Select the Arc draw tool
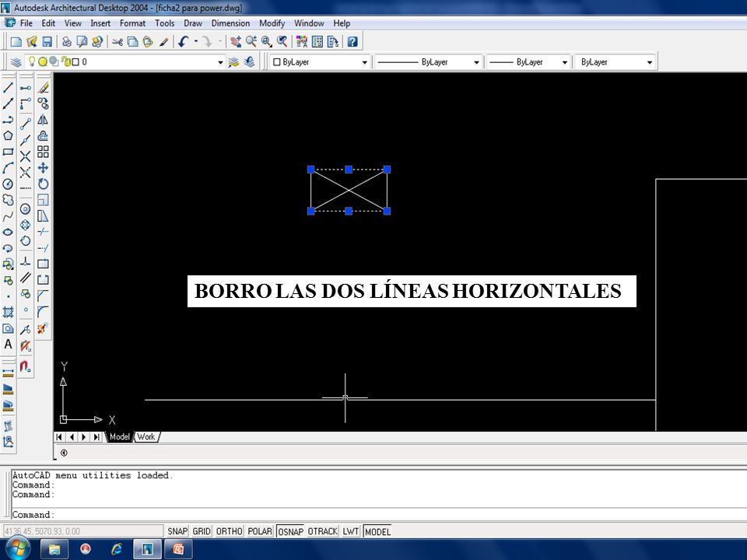 [8, 168]
